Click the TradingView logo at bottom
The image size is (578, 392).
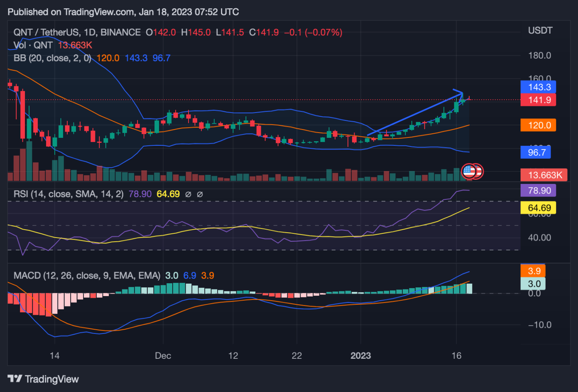(x=43, y=379)
